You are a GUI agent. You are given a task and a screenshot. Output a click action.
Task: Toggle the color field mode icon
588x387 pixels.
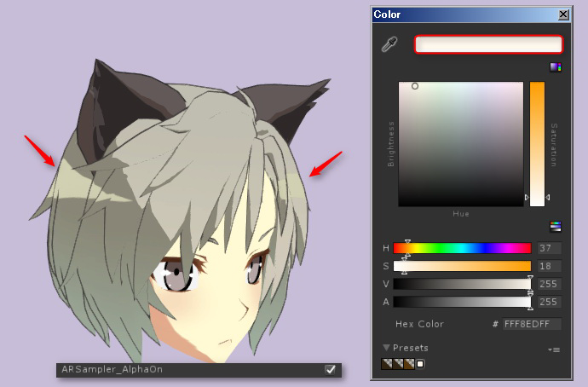point(556,67)
